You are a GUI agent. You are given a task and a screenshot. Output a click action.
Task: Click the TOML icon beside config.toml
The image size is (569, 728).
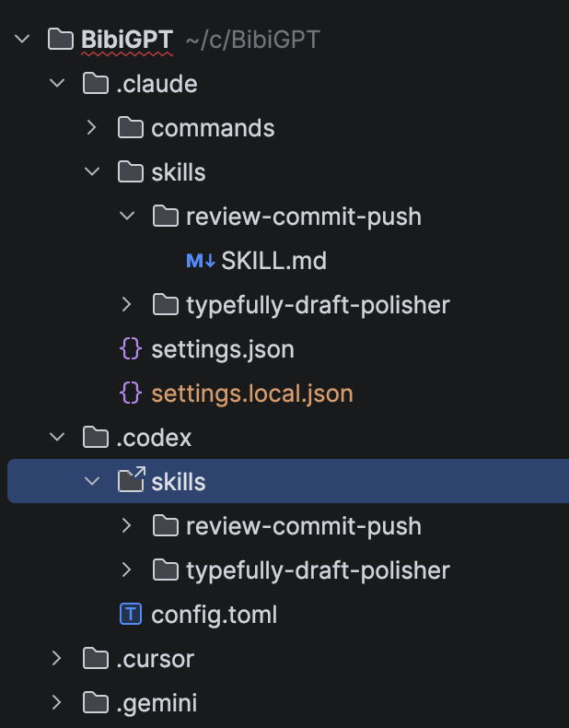pyautogui.click(x=132, y=614)
